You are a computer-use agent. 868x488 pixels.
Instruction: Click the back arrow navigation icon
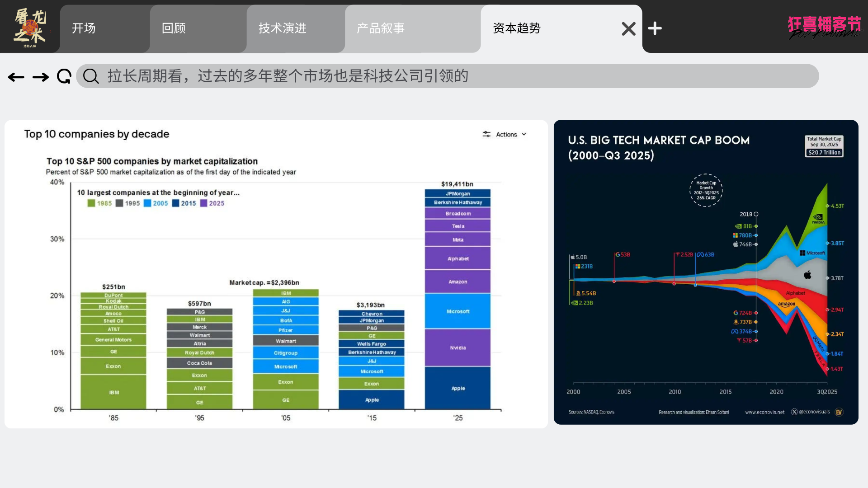tap(16, 77)
